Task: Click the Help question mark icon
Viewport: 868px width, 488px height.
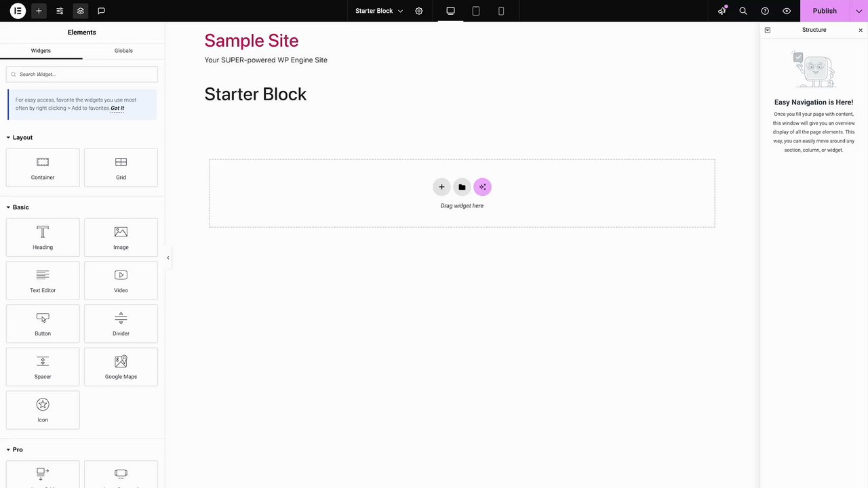Action: pos(765,11)
